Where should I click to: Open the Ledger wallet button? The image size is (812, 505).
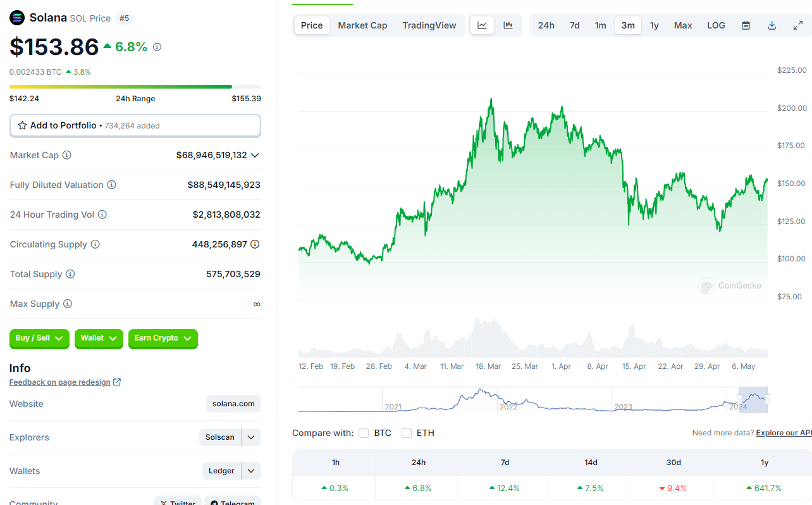point(221,471)
